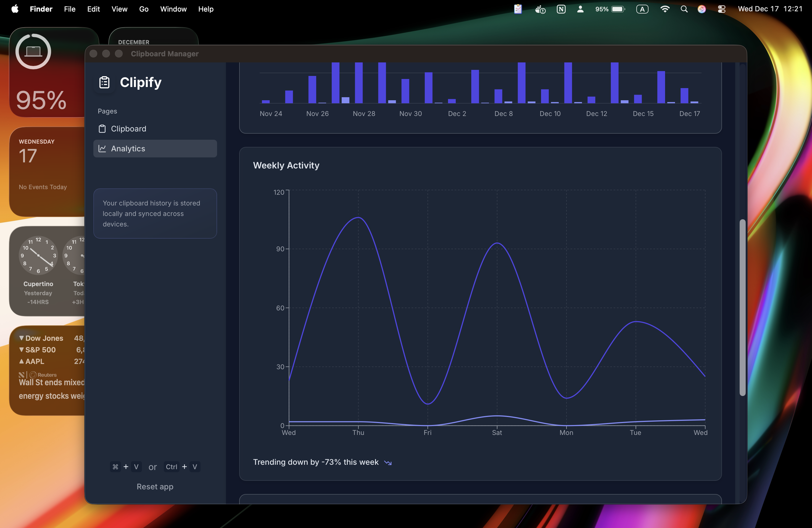
Task: Open the clipboard app menu bar icon
Action: click(x=518, y=9)
